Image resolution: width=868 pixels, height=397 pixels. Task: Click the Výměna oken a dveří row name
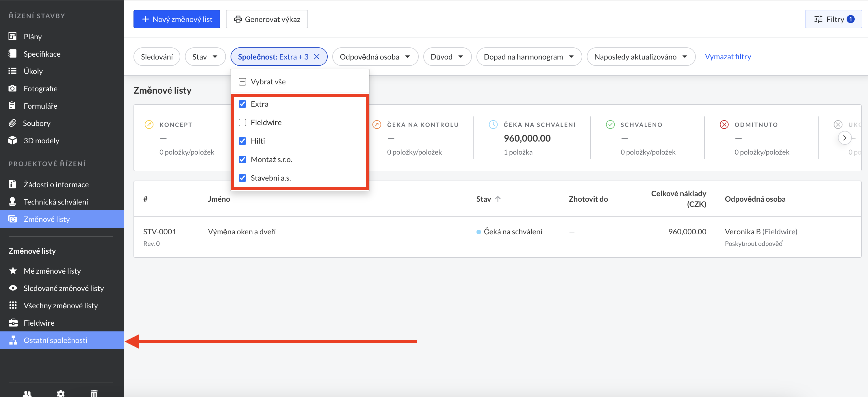(242, 231)
